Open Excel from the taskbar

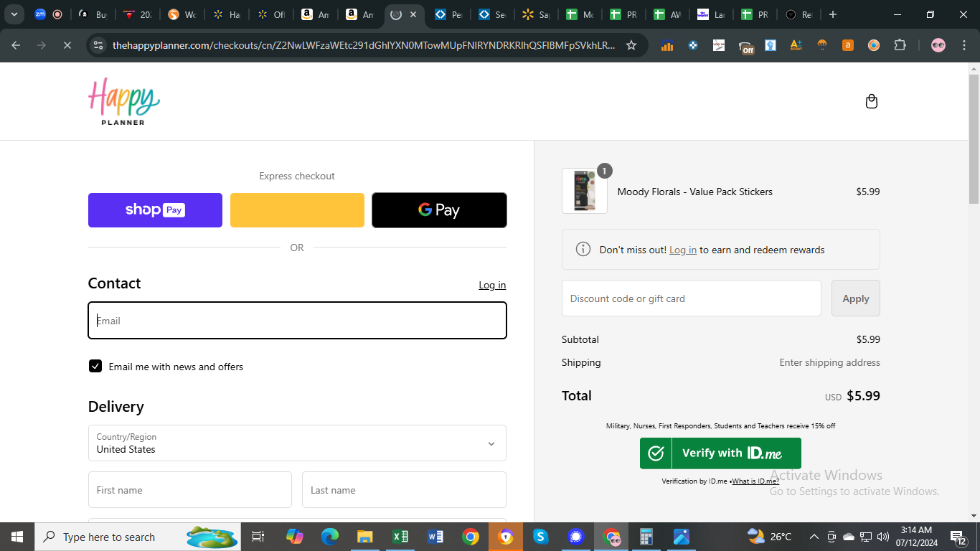[400, 537]
